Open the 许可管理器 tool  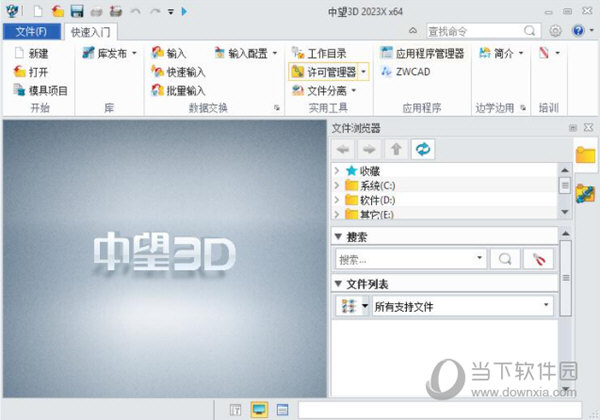tap(324, 72)
